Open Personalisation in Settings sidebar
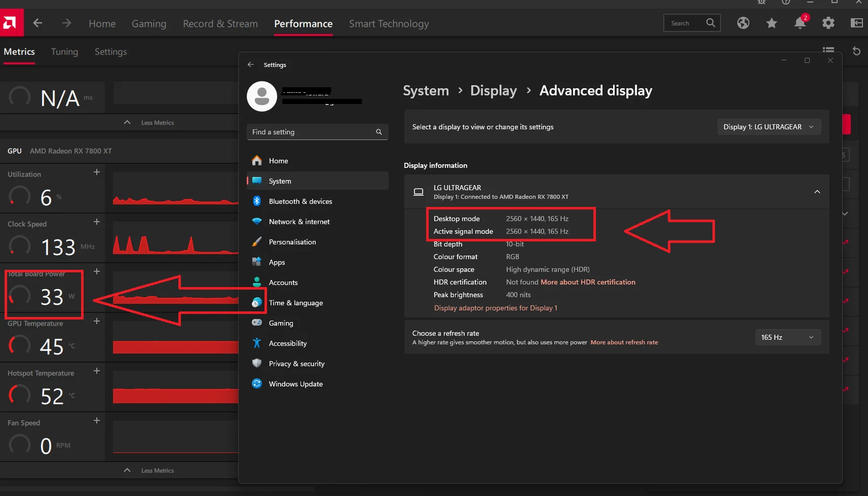The width and height of the screenshot is (868, 496). coord(317,242)
